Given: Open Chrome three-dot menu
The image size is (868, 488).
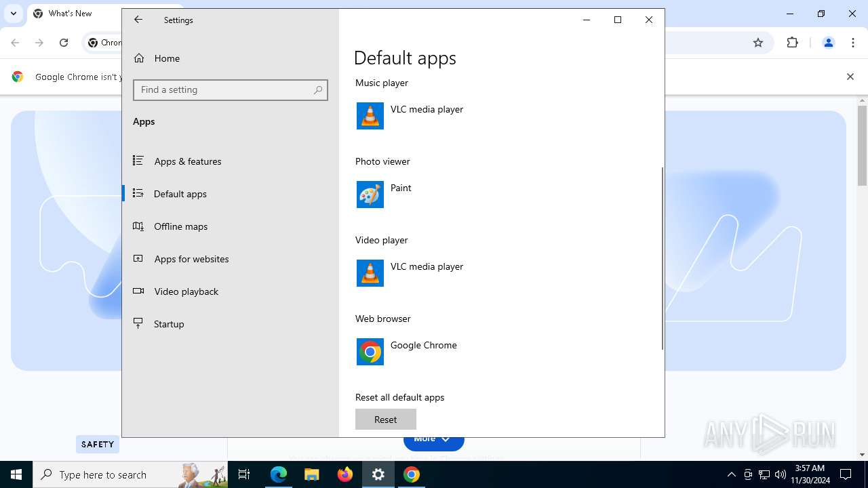Looking at the screenshot, I should (853, 43).
